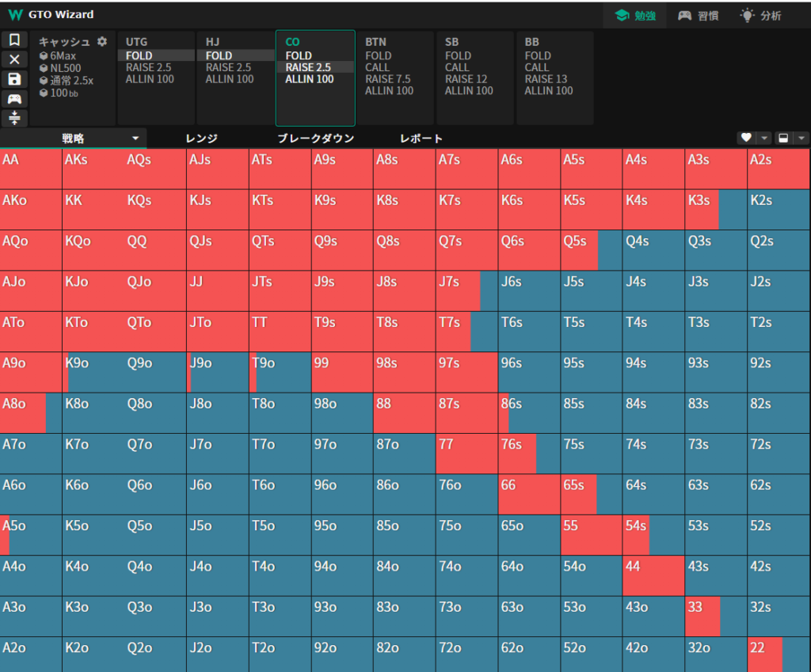Click the GTO Wizard logo
Screen dimensions: 811x672
coord(15,15)
